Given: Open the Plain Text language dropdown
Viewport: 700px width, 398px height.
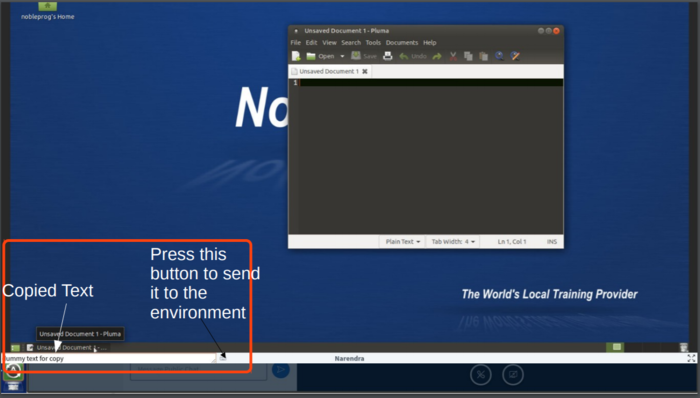Looking at the screenshot, I should pos(403,242).
